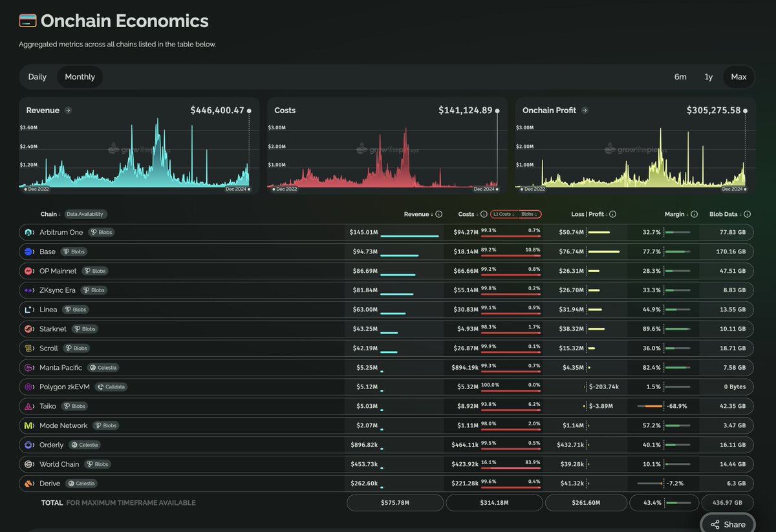Click the Starknet chain logo

[29, 329]
